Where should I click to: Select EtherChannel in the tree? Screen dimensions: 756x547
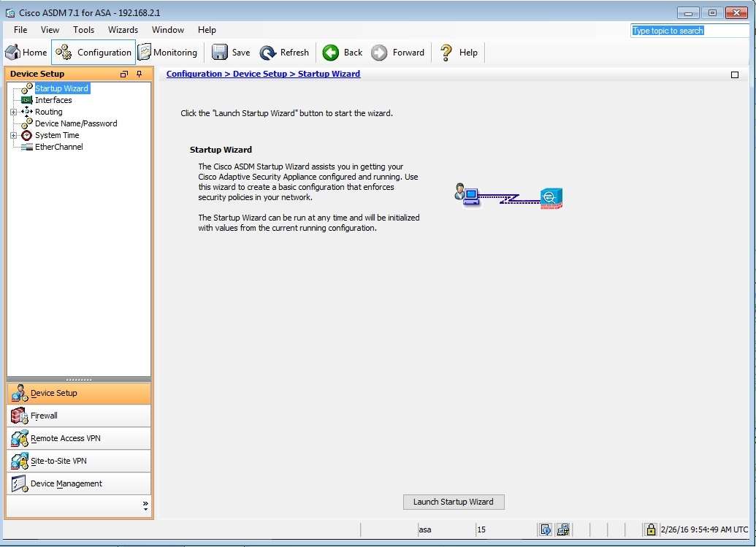coord(59,147)
